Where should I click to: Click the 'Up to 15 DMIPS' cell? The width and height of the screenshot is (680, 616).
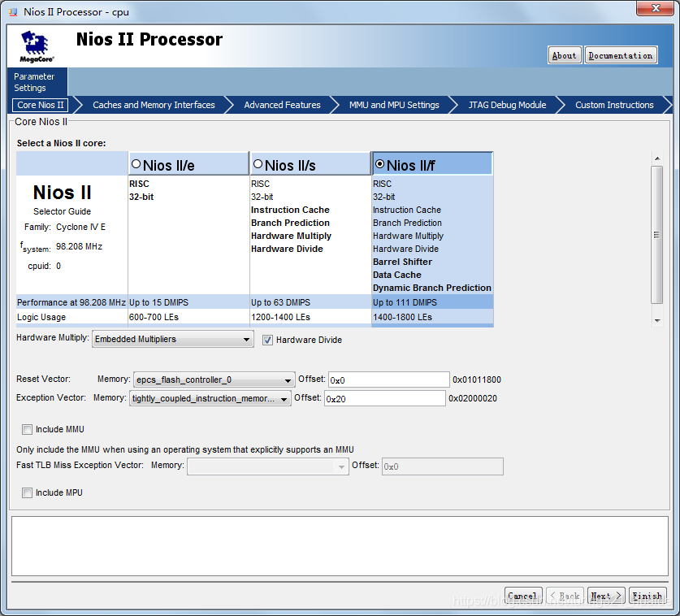(x=188, y=302)
